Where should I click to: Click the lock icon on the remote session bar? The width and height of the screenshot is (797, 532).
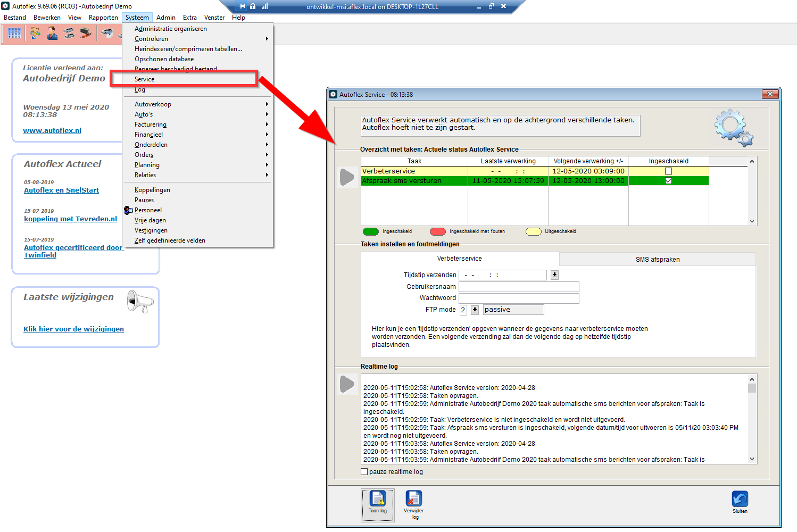(253, 6)
